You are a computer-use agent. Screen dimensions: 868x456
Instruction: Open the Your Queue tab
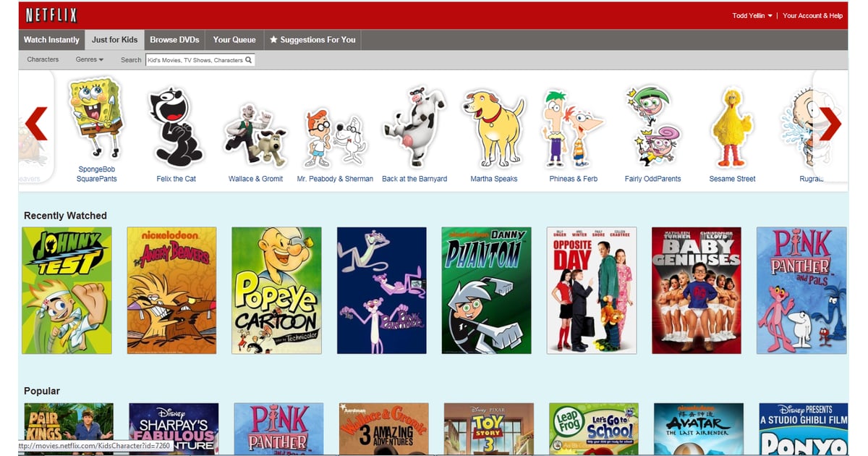234,40
